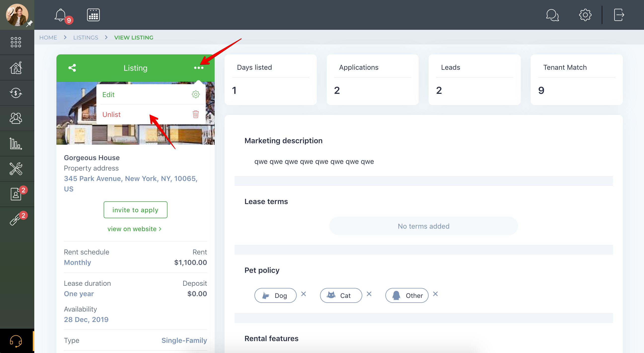Toggle the three-dots menu on Listing card
644x353 pixels.
tap(199, 68)
